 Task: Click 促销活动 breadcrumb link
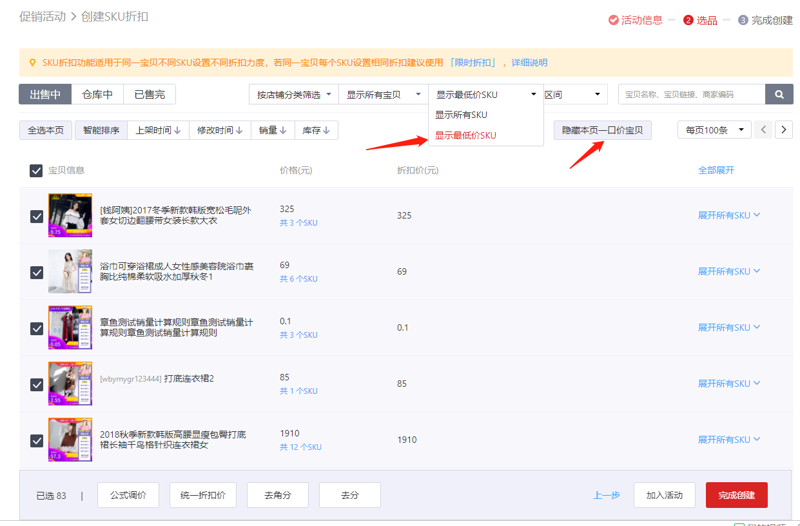(43, 16)
